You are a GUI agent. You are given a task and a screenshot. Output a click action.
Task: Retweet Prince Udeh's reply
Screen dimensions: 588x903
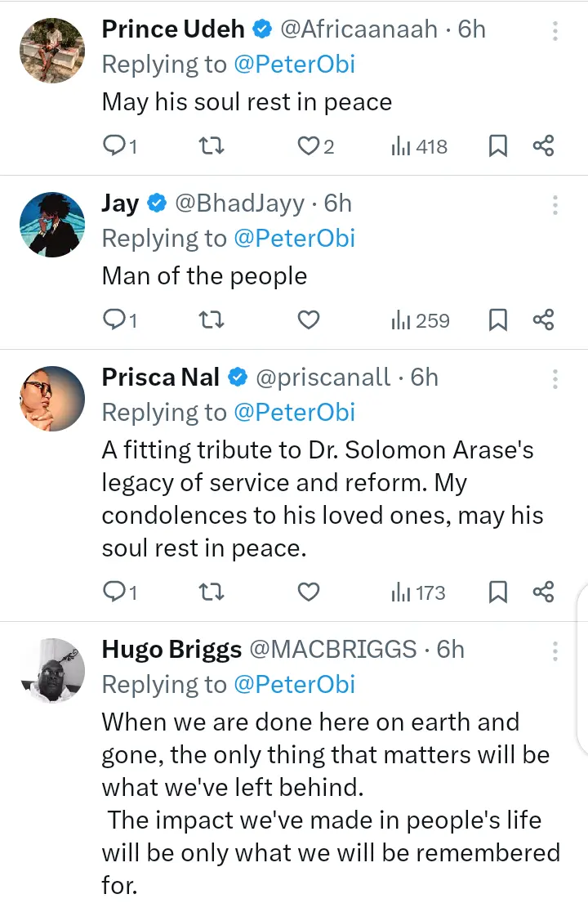(212, 146)
